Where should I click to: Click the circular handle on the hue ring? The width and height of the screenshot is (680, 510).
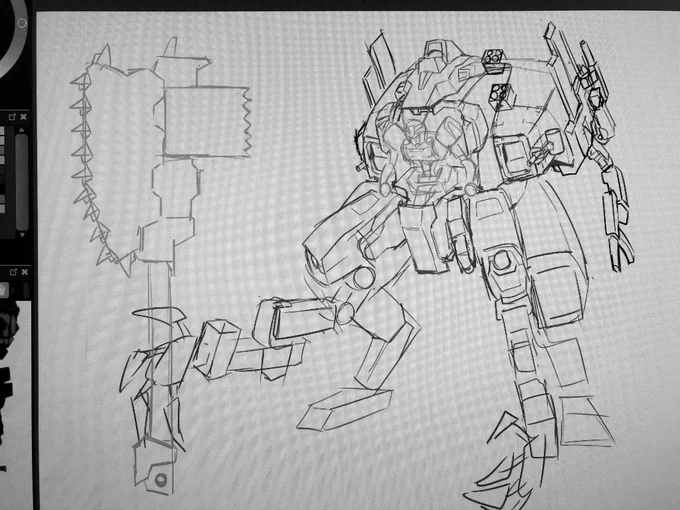pyautogui.click(x=22, y=23)
